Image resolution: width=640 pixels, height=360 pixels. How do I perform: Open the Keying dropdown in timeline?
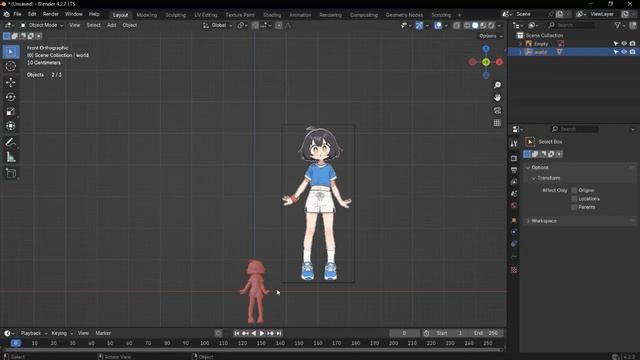62,333
